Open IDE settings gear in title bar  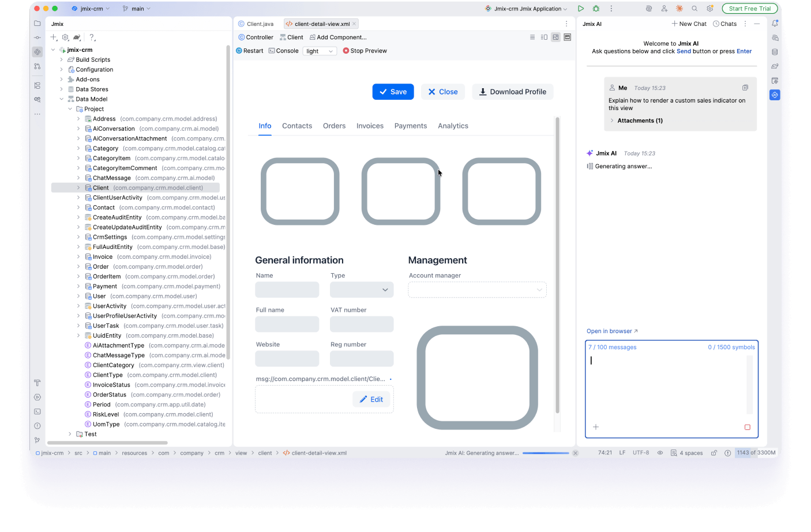point(710,9)
